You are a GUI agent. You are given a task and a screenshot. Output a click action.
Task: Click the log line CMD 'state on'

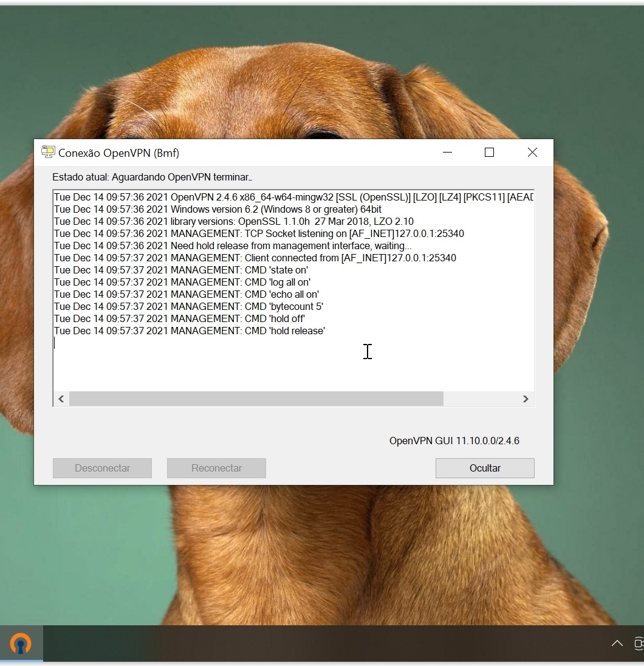coord(181,270)
